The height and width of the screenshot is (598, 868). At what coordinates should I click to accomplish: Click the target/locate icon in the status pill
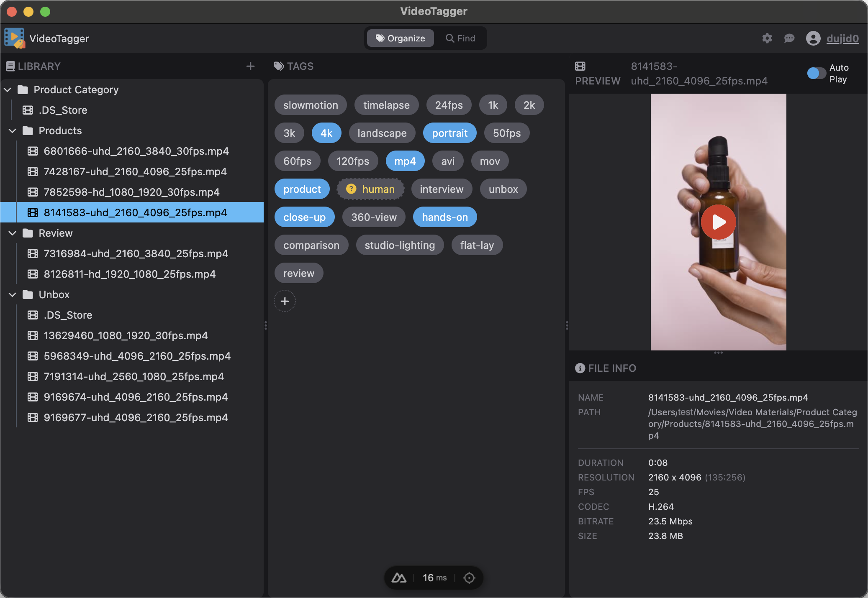pos(469,578)
